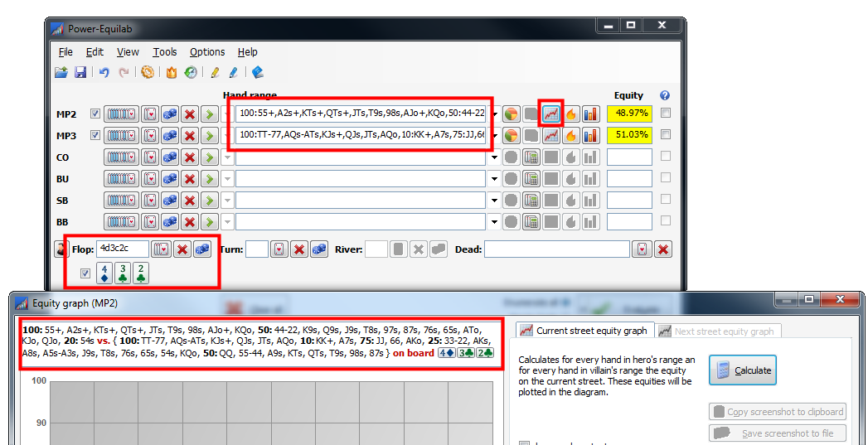Expand the BB hand range dropdown arrow
868x445 pixels.
tap(494, 222)
